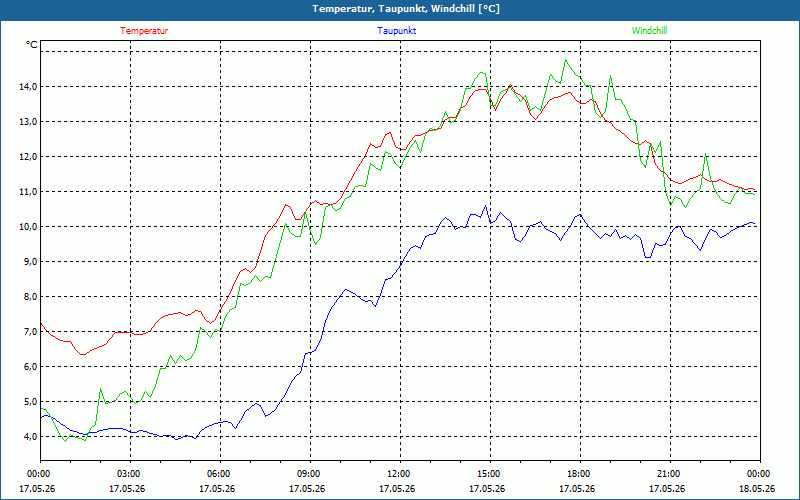Click the '00:00' label above date 18.05.26
Screen dimensions: 800x500
pos(760,474)
